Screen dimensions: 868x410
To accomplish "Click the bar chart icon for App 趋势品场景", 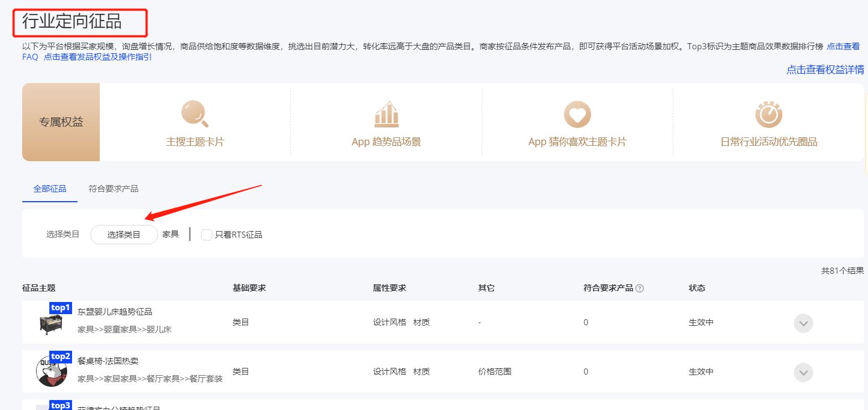I will 386,114.
